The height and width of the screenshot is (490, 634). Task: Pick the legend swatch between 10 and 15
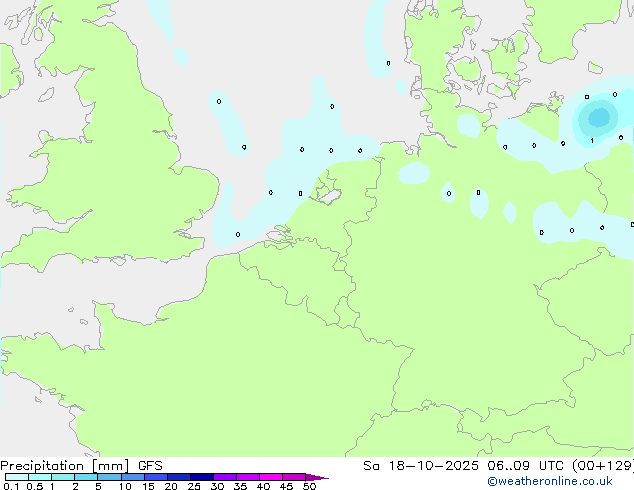pos(132,477)
